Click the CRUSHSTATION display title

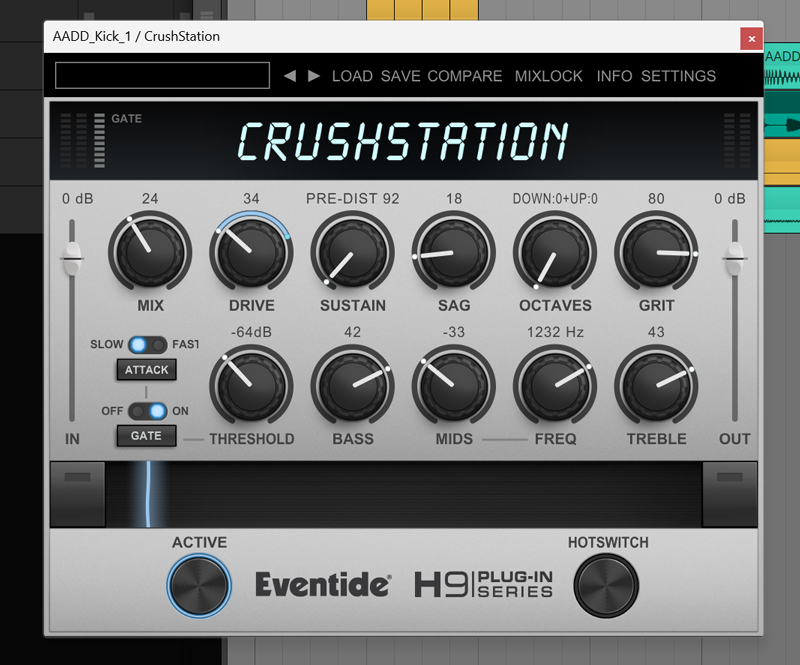click(x=403, y=141)
